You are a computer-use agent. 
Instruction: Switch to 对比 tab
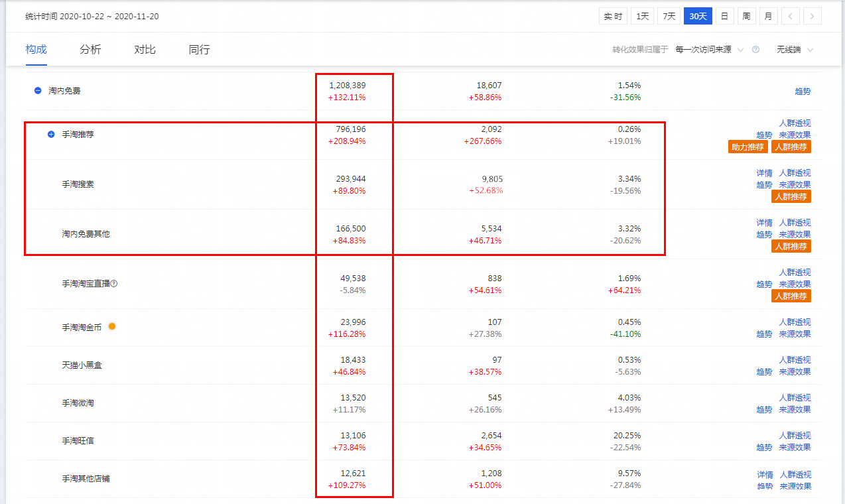(145, 50)
